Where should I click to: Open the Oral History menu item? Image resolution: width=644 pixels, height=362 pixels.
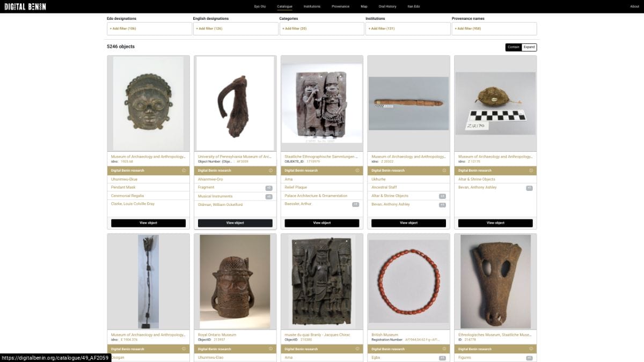coord(387,6)
